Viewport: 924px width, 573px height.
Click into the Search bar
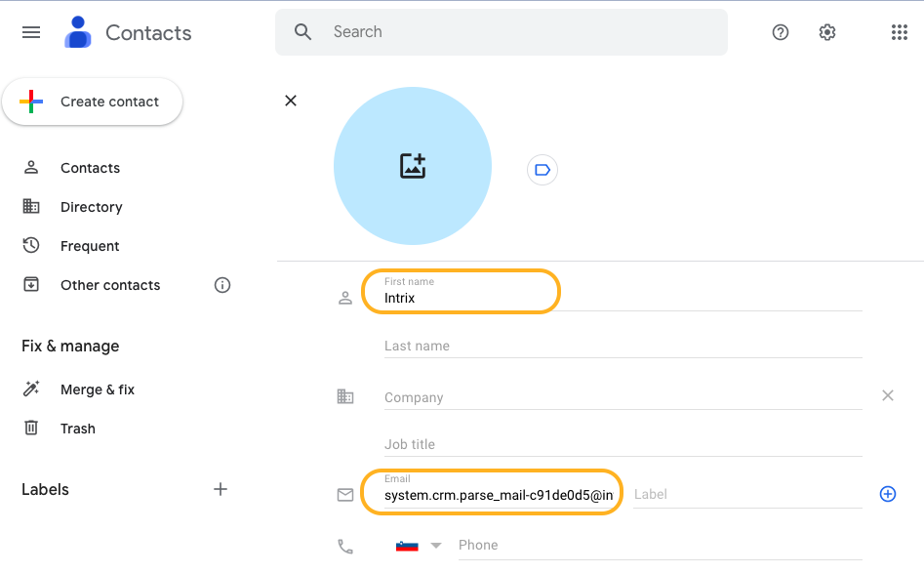point(501,32)
